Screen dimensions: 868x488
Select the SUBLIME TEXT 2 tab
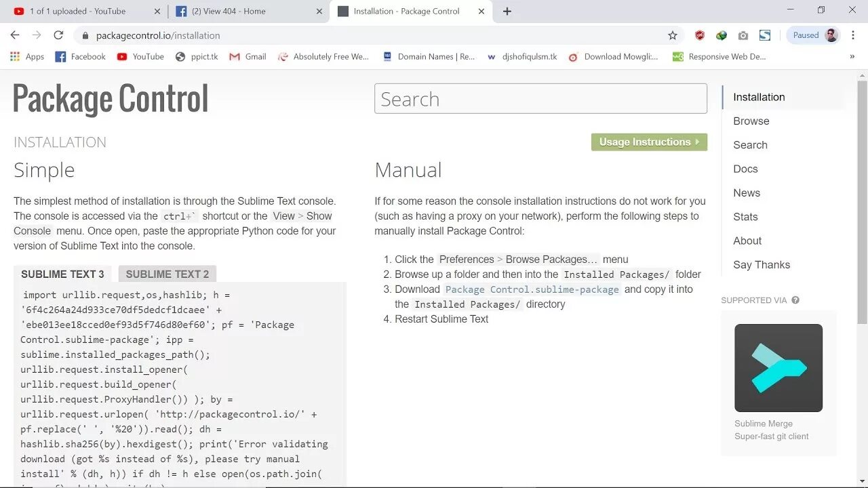[167, 274]
